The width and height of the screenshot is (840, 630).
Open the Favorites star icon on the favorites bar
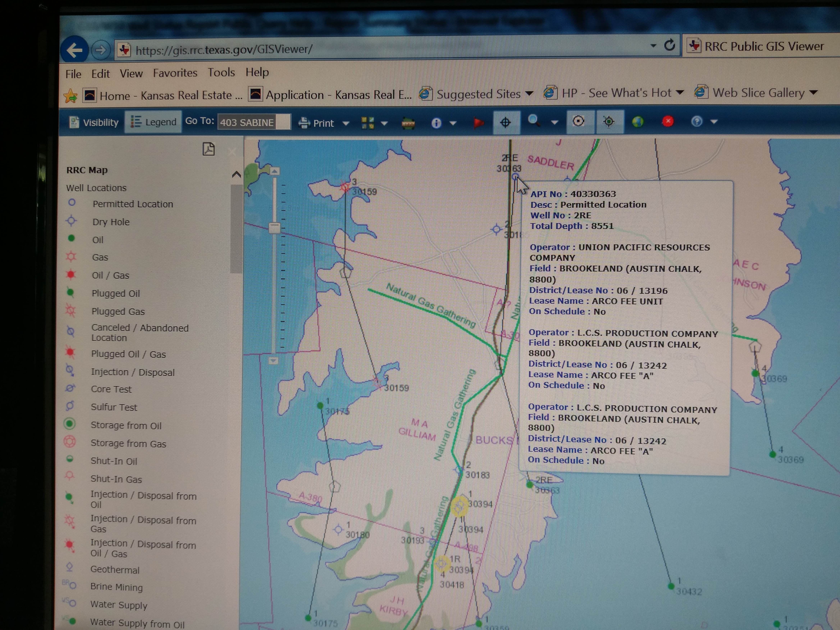click(x=71, y=96)
